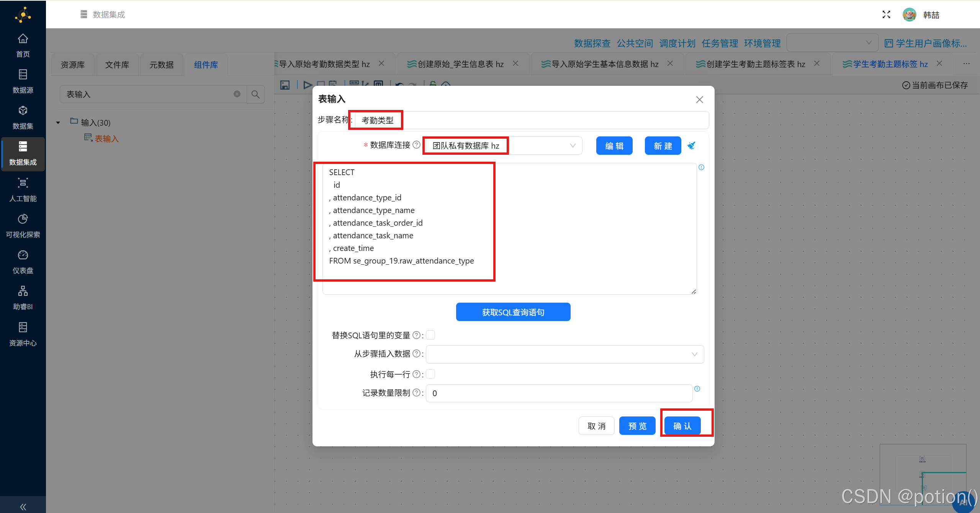Viewport: 980px width, 513px height.
Task: Click the broom clean icon beside 新建
Action: click(691, 145)
